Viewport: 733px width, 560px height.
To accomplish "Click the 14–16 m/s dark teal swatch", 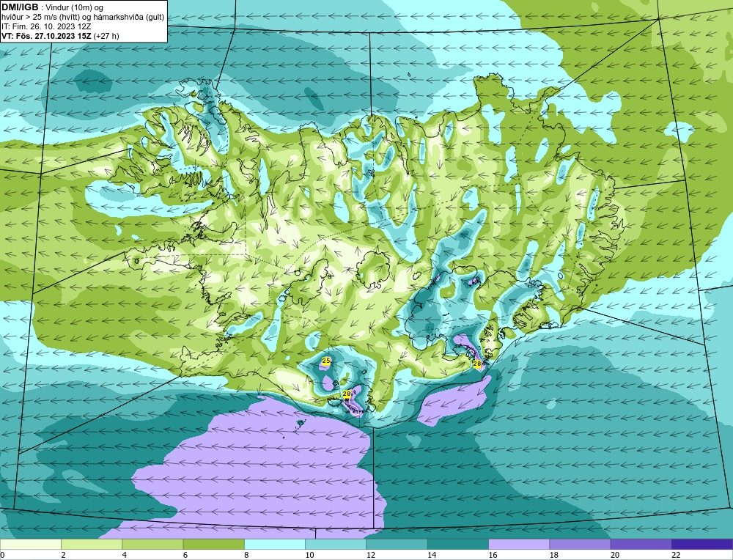I will click(x=458, y=544).
